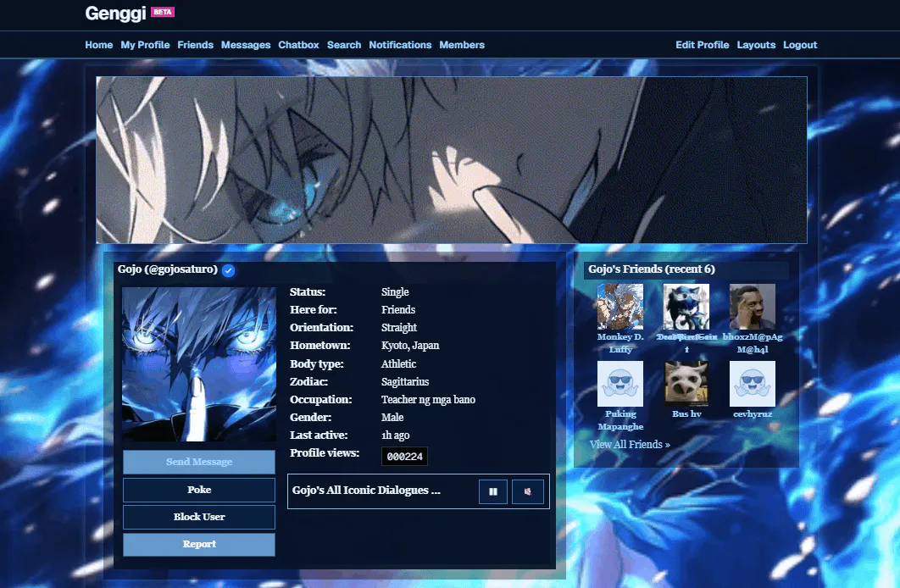Report this profile
900x588 pixels.
pyautogui.click(x=199, y=545)
